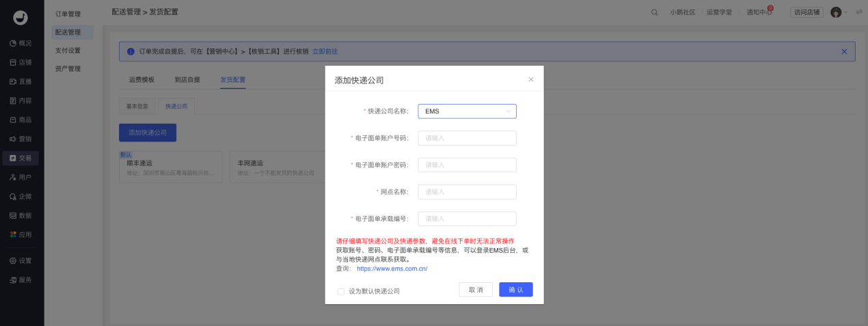Image resolution: width=868 pixels, height=326 pixels.
Task: Click the 配送管理 breadcrumb text
Action: (126, 12)
